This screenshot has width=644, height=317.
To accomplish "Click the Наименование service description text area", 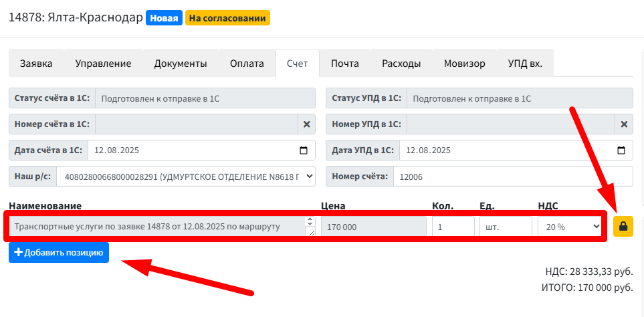I will point(156,227).
